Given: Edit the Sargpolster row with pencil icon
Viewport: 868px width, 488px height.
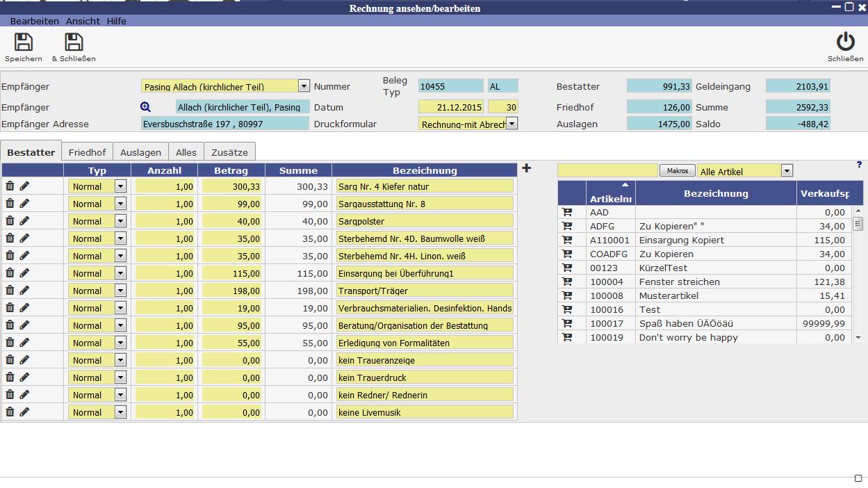Looking at the screenshot, I should coord(24,220).
